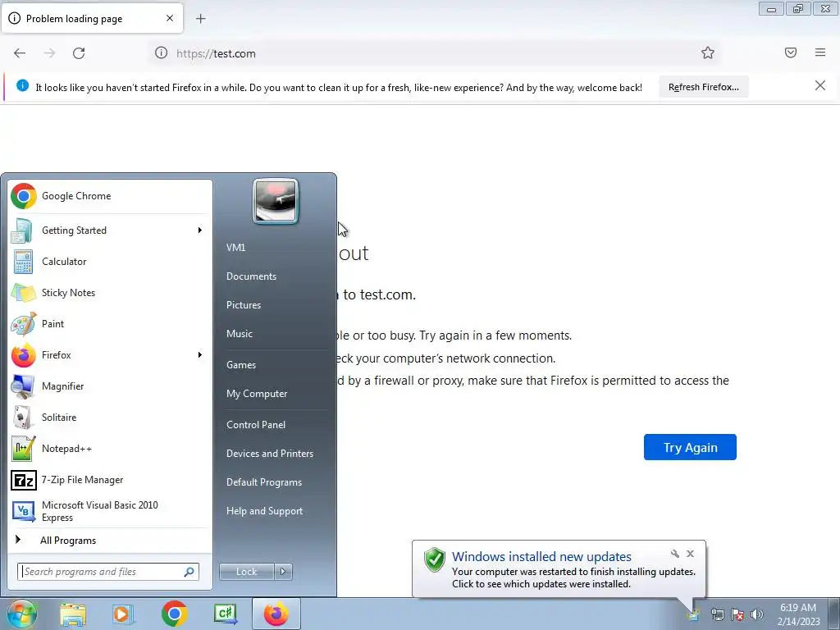Screen dimensions: 840x630
Task: Launch Notepad++ from Start menu
Action: tap(111, 449)
